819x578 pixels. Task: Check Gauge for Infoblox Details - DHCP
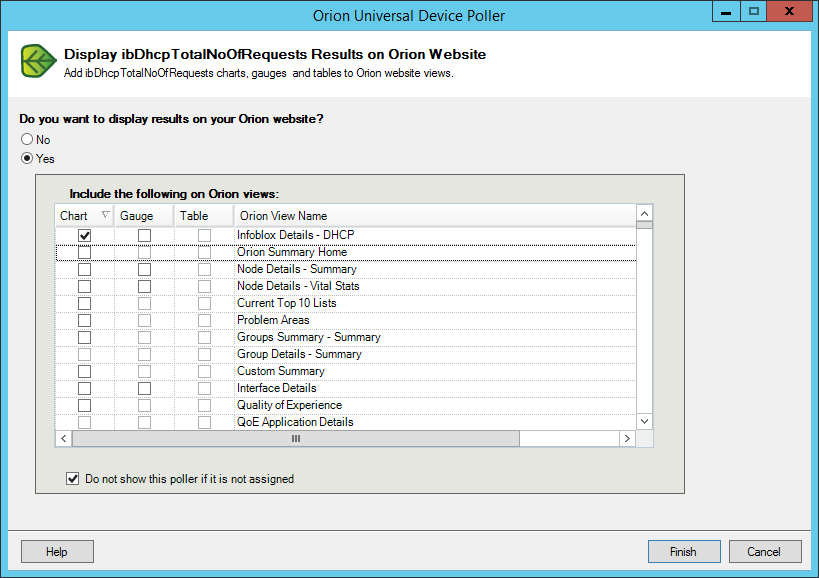145,235
